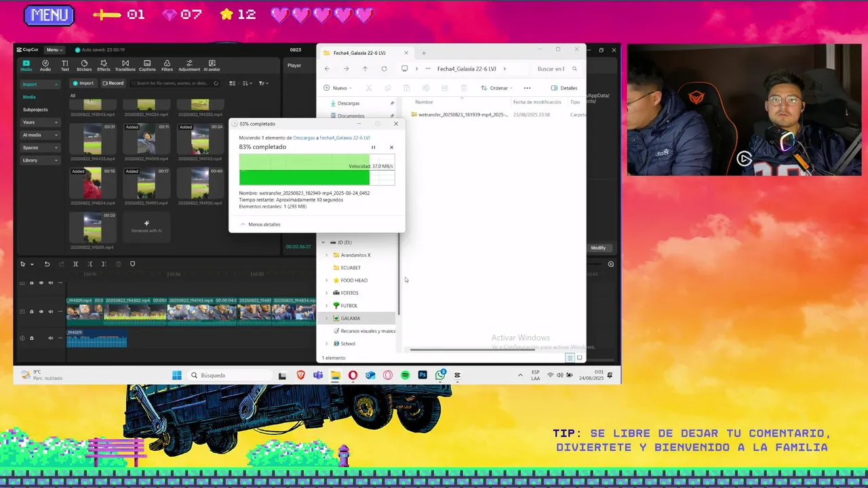Image resolution: width=868 pixels, height=488 pixels.
Task: Open the Transitions panel in CapCut
Action: pos(125,66)
